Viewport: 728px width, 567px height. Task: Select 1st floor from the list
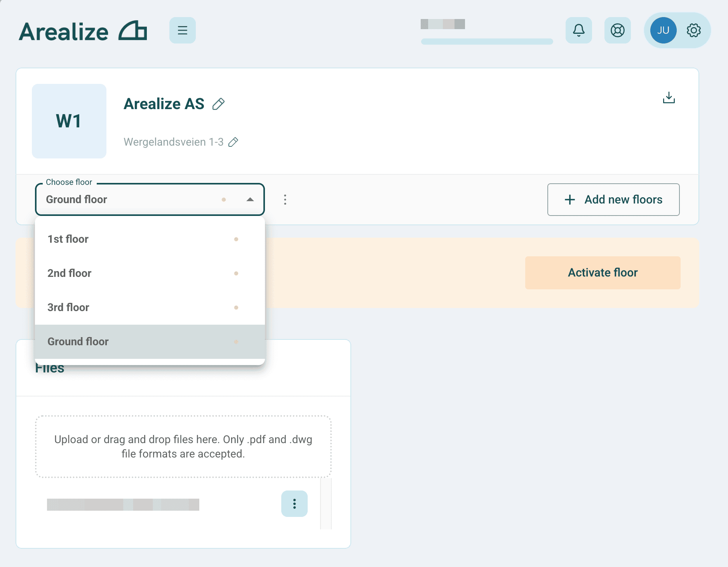point(150,239)
